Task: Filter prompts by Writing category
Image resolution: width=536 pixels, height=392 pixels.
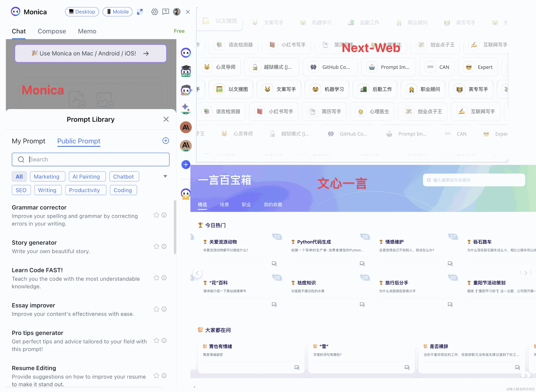Action: tap(48, 190)
